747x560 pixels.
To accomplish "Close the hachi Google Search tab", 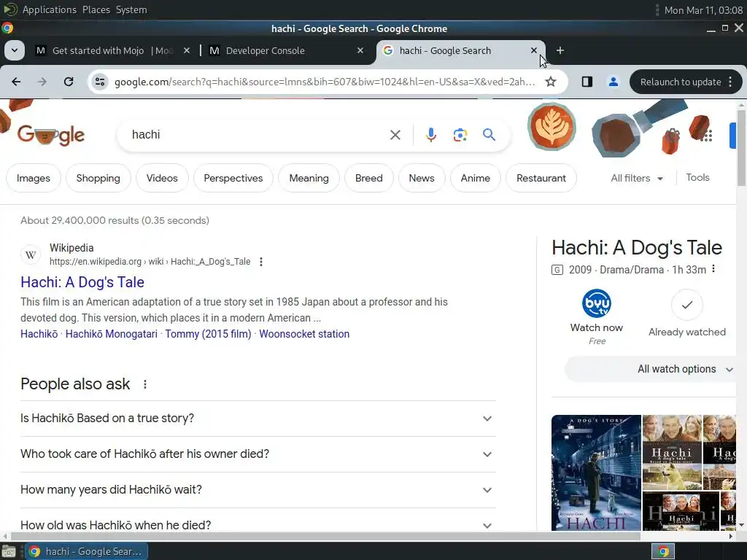I will 534,50.
